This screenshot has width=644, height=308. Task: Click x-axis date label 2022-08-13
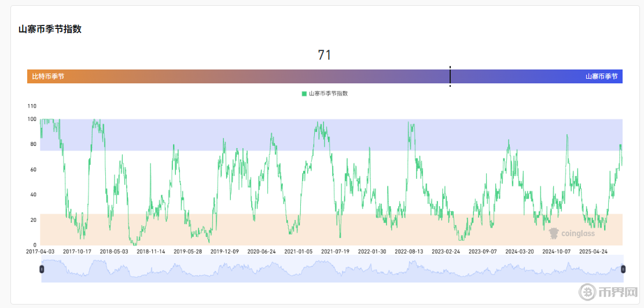[409, 252]
